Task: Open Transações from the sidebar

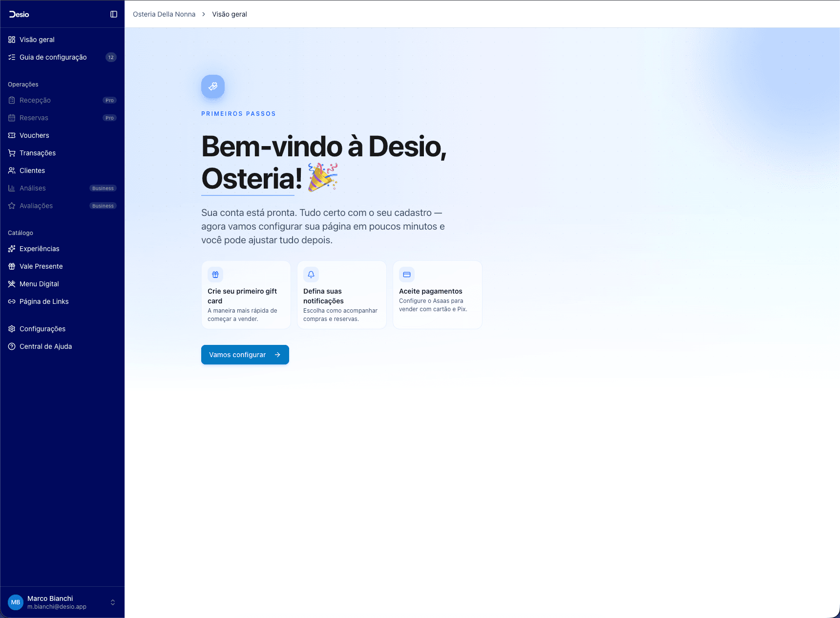Action: pyautogui.click(x=62, y=153)
